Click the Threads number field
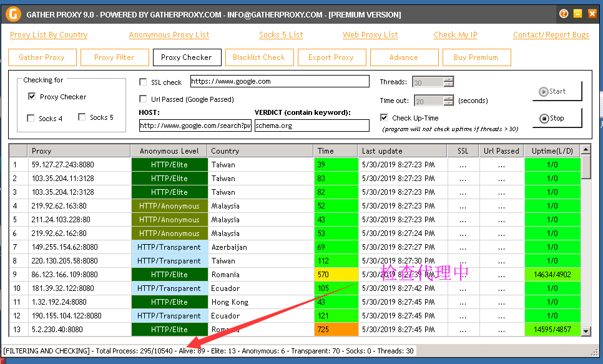Image resolution: width=603 pixels, height=364 pixels. [x=428, y=82]
